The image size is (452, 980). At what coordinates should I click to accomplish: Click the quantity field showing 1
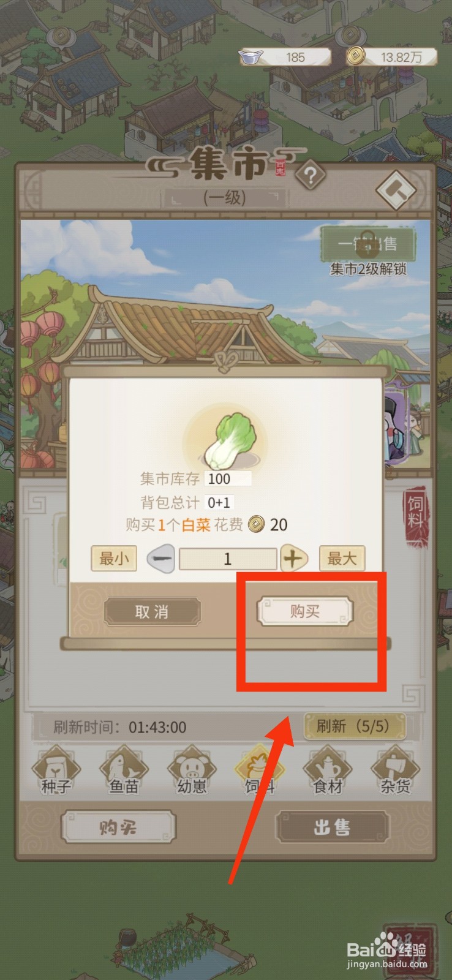point(228,559)
